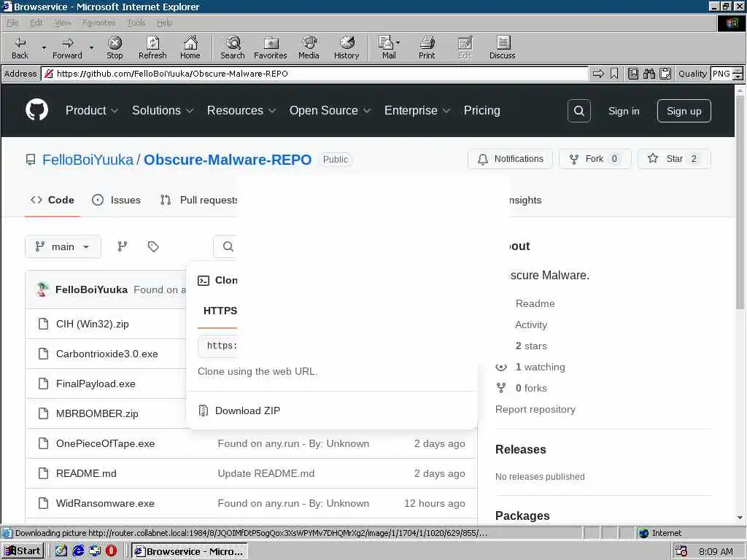The height and width of the screenshot is (560, 747).
Task: Open the Obscure-Malware-REPO repository link
Action: (x=228, y=160)
